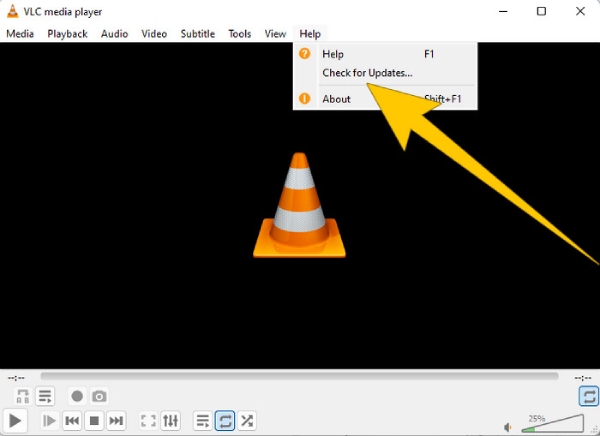Close the VLC window
600x436 pixels.
[x=580, y=11]
